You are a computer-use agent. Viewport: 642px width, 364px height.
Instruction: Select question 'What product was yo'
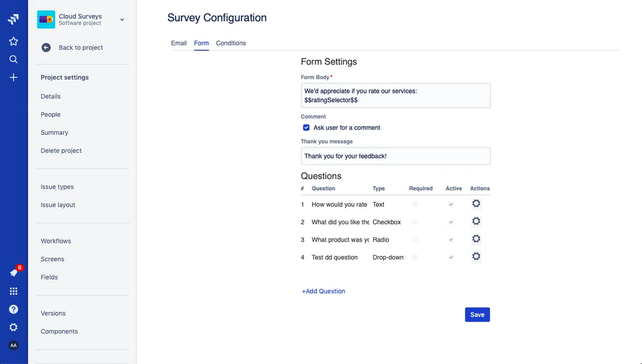point(340,240)
